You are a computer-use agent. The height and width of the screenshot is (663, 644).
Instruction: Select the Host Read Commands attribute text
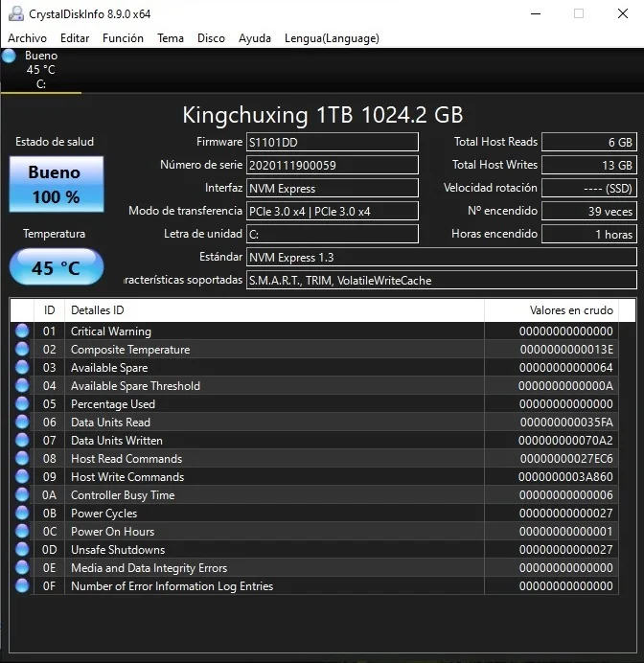tap(126, 458)
